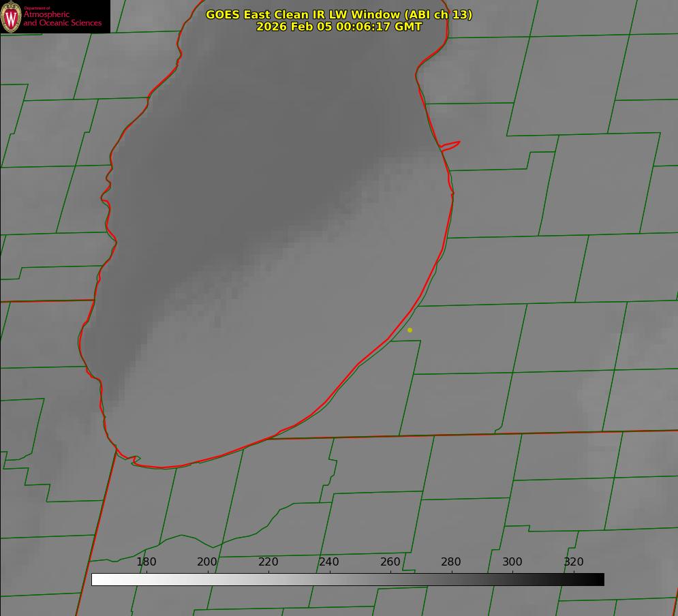Select the 280 value on colorbar
The width and height of the screenshot is (678, 616).
451,562
